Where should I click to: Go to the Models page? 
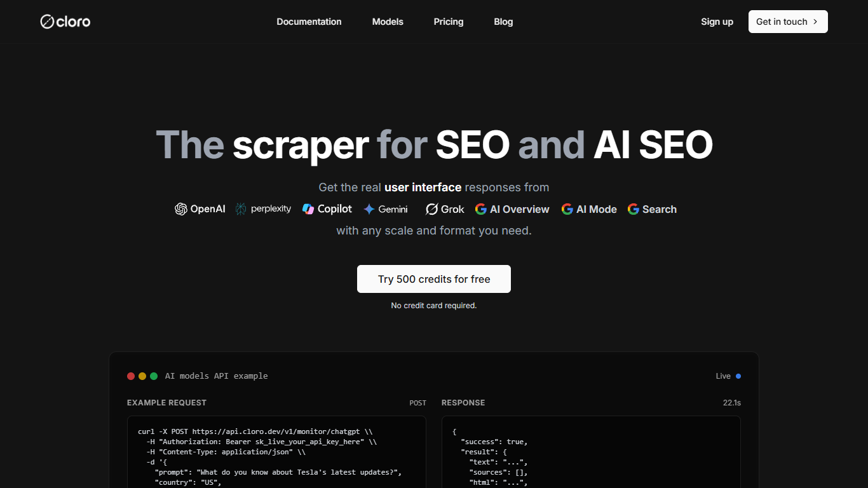coord(388,22)
